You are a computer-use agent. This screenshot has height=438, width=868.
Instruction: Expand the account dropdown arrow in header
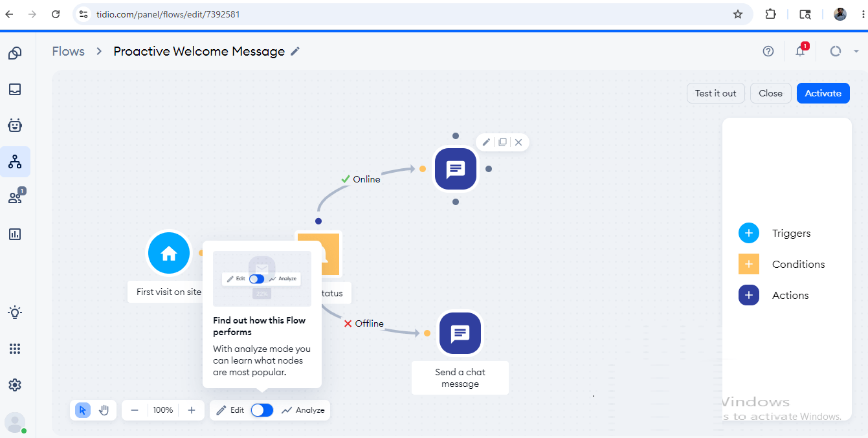856,52
